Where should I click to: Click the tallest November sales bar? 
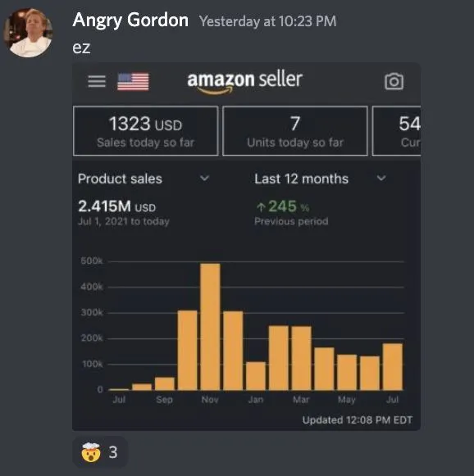(210, 327)
